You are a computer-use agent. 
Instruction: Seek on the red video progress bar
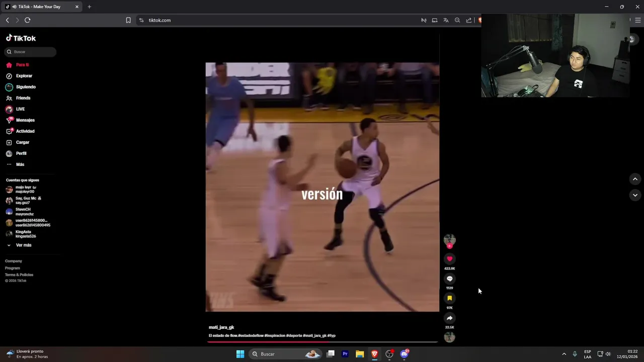322,342
